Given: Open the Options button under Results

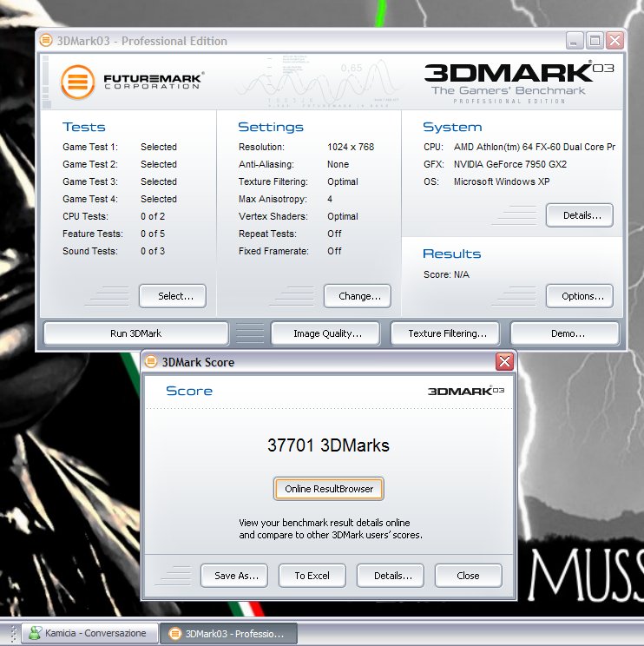Looking at the screenshot, I should coord(579,296).
